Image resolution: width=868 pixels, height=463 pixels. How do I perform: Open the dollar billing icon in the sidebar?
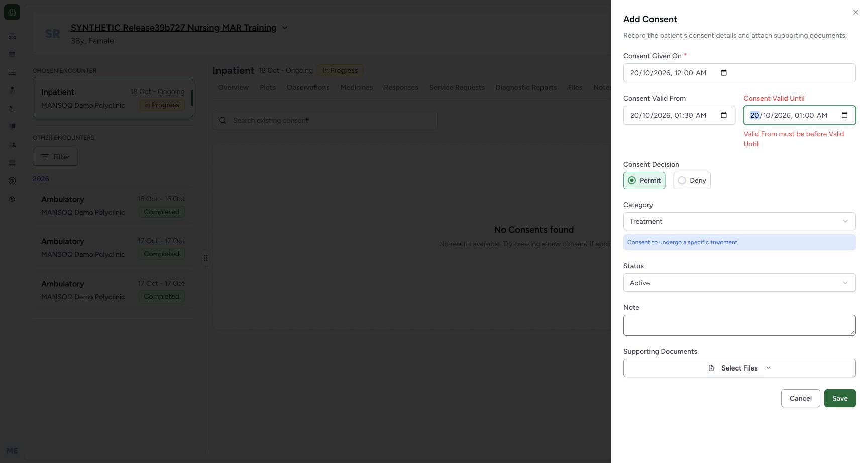[12, 181]
